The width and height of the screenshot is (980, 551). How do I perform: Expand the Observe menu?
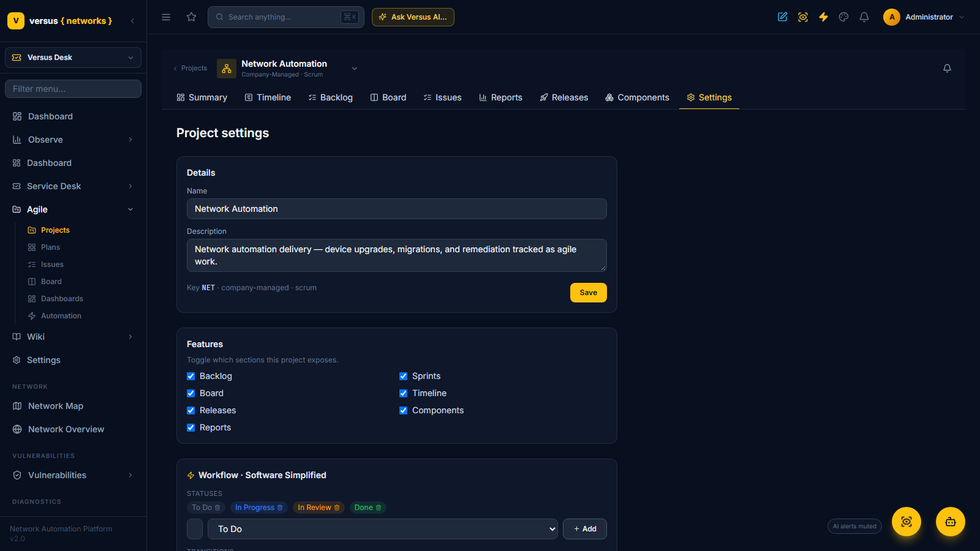[x=73, y=140]
